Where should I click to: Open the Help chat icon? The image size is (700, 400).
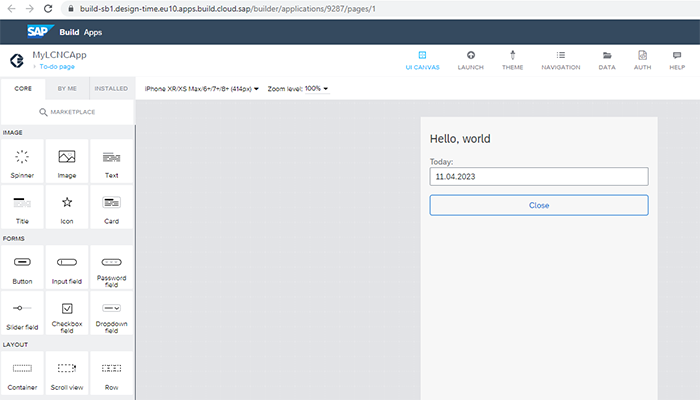[677, 55]
